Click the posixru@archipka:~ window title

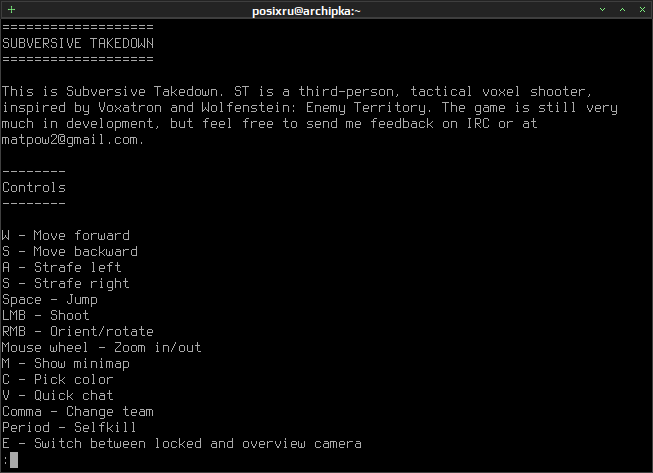306,11
